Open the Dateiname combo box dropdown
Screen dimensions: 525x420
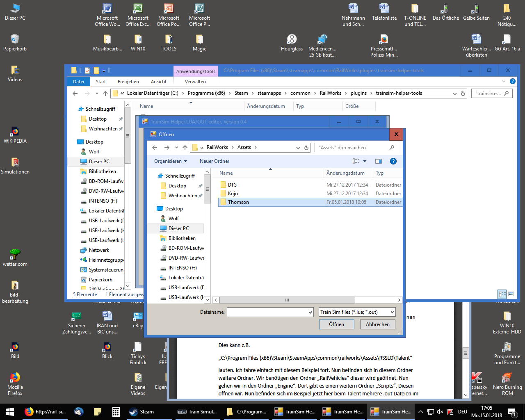coord(310,312)
